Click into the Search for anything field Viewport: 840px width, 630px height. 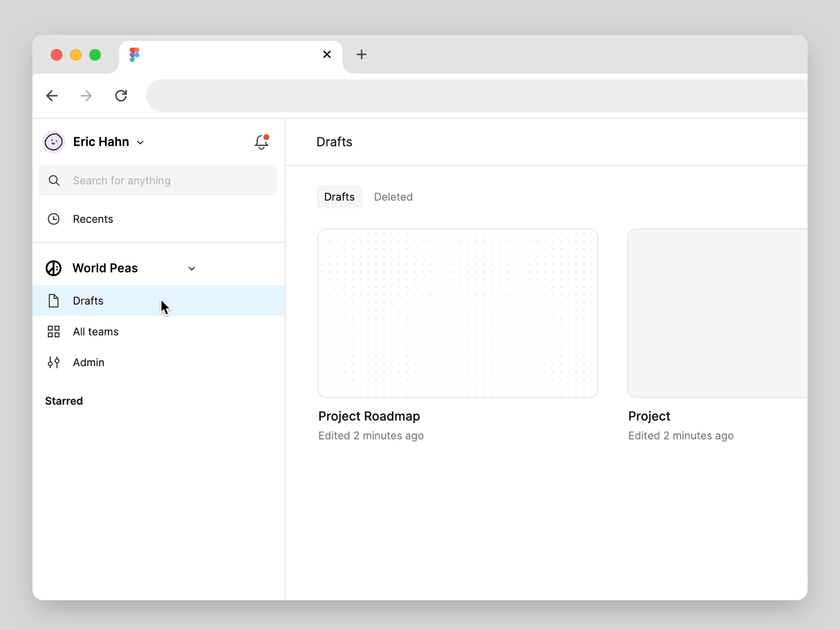pos(171,180)
